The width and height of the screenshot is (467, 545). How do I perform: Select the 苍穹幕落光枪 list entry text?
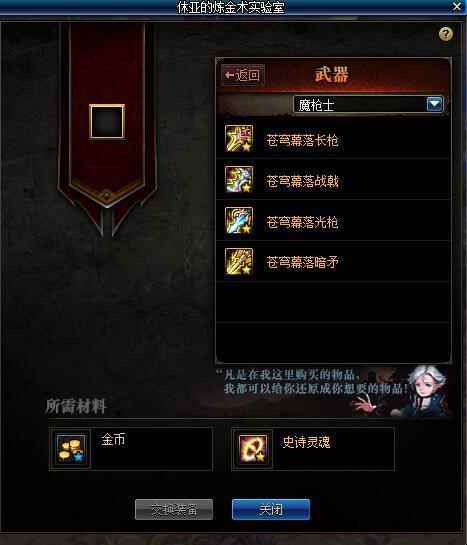click(302, 222)
